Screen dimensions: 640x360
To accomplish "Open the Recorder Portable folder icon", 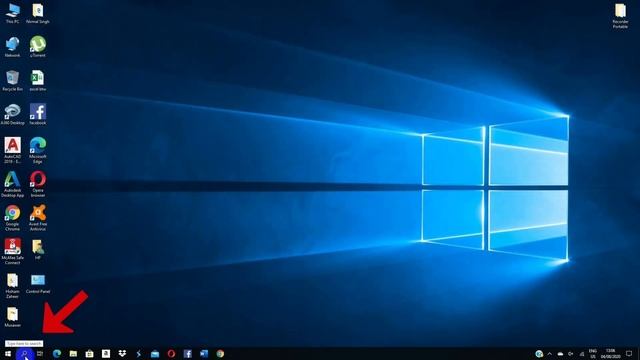I will (x=620, y=16).
